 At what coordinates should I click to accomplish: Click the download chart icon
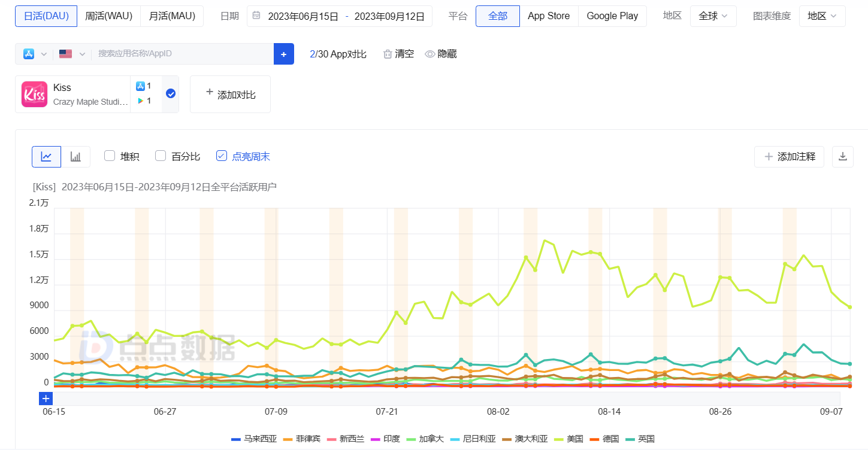click(x=843, y=157)
